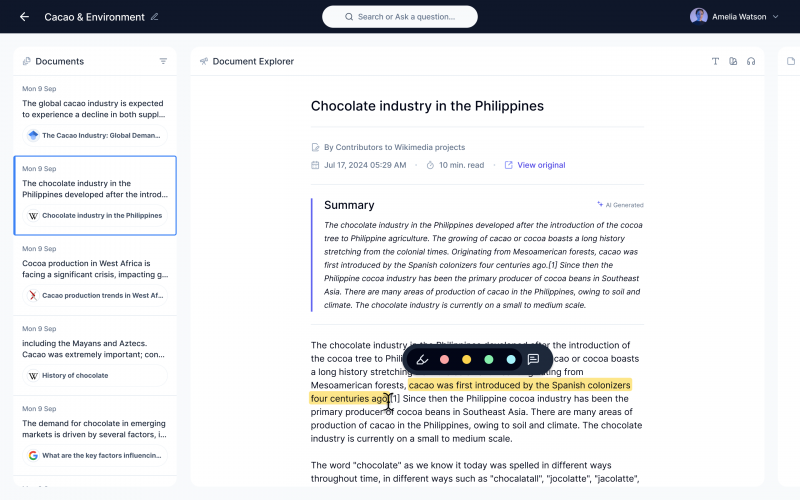
Task: Click the author icon by Contributors line
Action: (x=315, y=147)
